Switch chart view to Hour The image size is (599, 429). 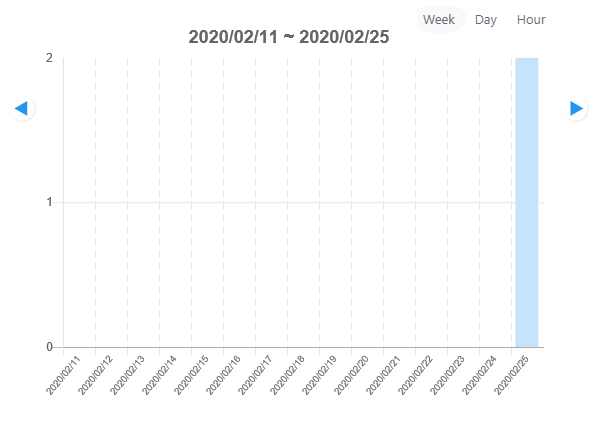coord(531,19)
